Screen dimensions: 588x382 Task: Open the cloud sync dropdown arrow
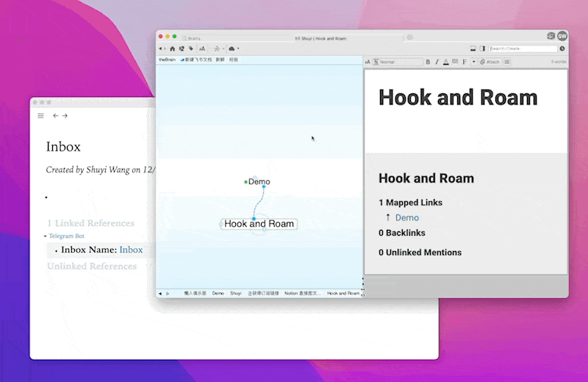pos(238,48)
